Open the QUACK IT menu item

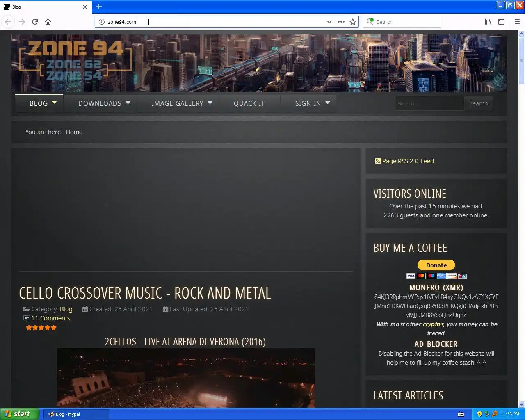point(249,103)
